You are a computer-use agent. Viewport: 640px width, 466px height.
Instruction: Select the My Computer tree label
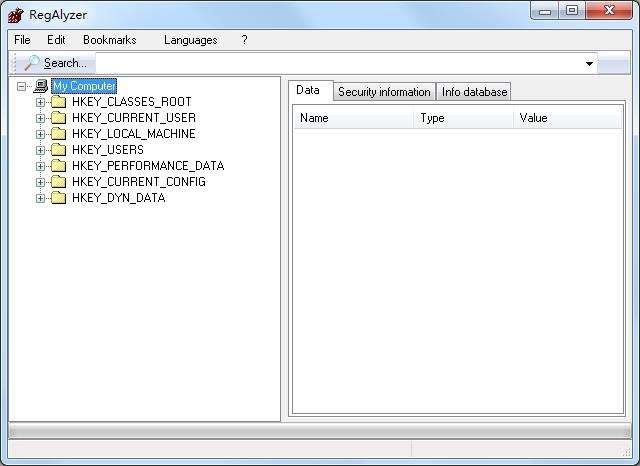point(84,86)
